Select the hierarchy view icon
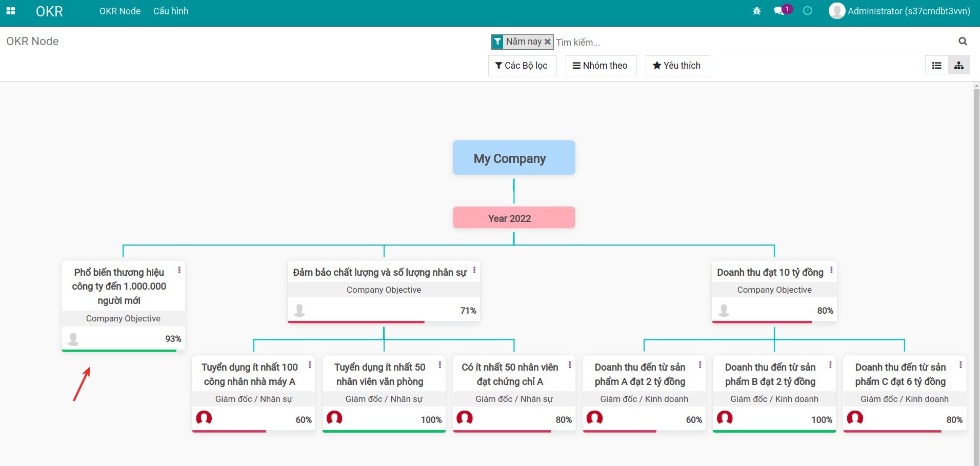980x466 pixels. (959, 65)
